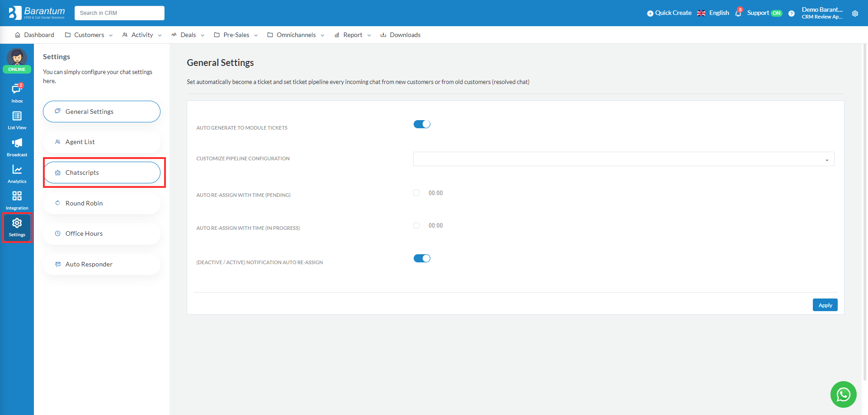Toggle Notification Auto Re-assign switch

pos(422,258)
